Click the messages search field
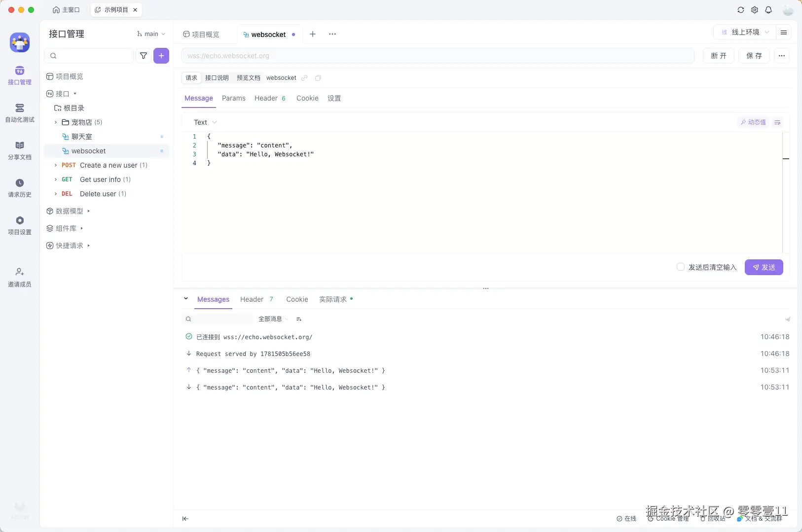The height and width of the screenshot is (532, 802). tap(218, 319)
